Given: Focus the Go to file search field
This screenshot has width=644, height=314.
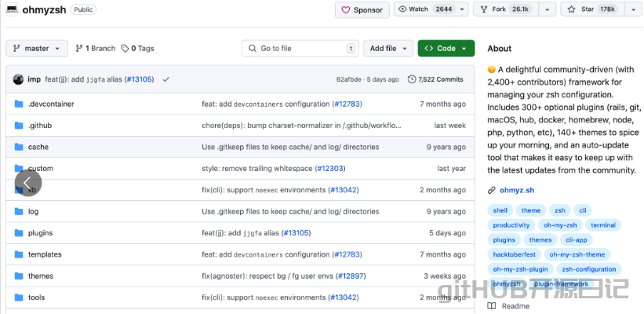Looking at the screenshot, I should tap(300, 49).
